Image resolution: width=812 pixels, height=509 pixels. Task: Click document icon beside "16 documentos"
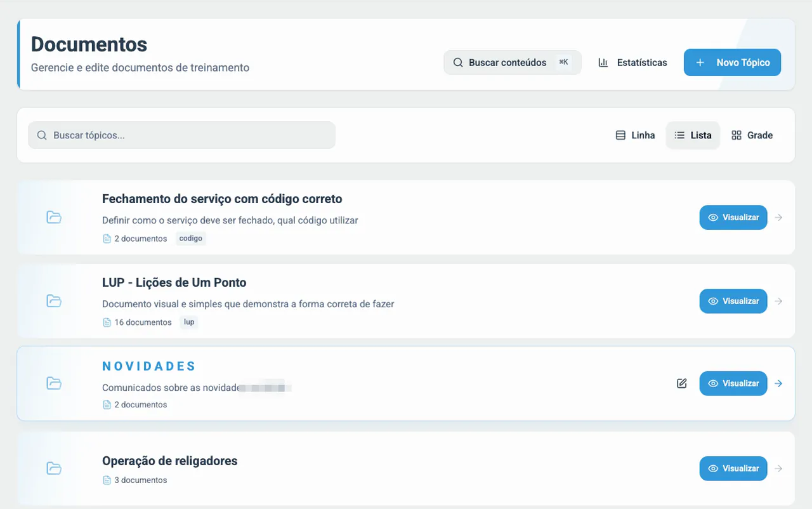coord(107,322)
